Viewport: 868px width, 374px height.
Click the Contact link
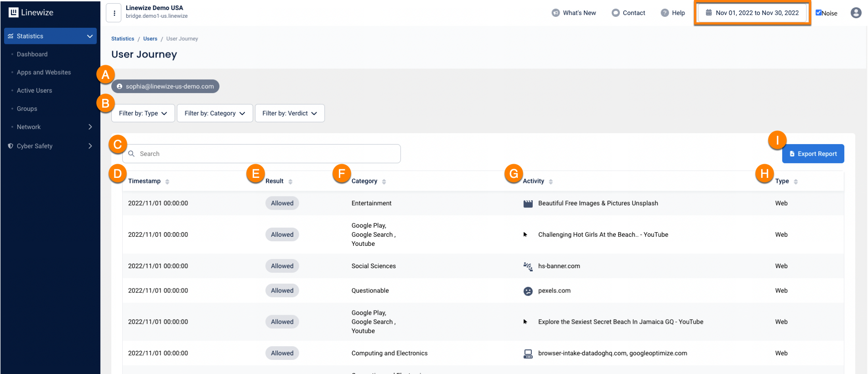[x=634, y=13]
